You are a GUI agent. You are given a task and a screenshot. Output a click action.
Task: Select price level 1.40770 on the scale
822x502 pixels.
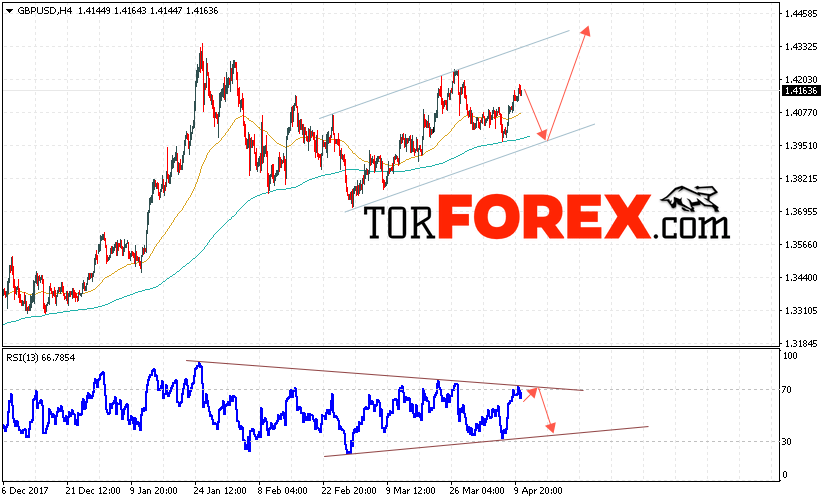click(x=801, y=113)
